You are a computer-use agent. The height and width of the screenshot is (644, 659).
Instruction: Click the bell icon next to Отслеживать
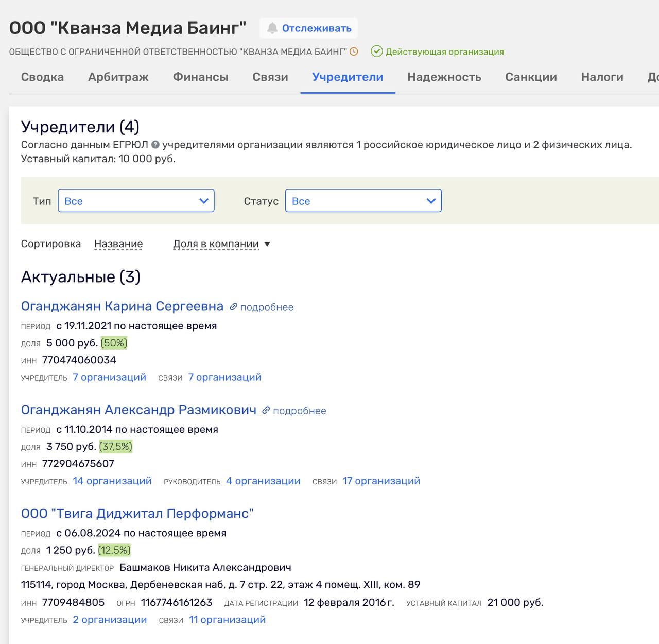[272, 28]
